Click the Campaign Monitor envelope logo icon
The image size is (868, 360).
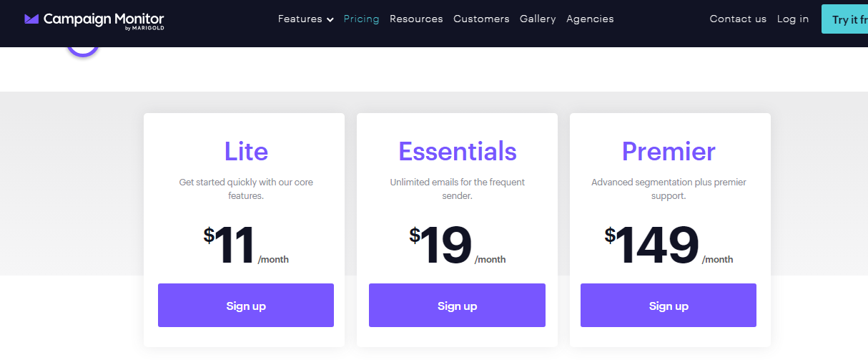tap(31, 19)
